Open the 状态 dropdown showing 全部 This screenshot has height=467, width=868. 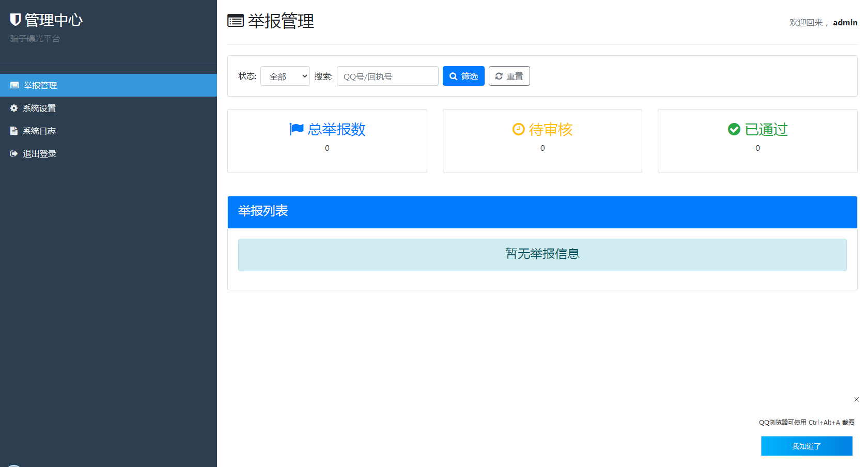click(x=285, y=76)
